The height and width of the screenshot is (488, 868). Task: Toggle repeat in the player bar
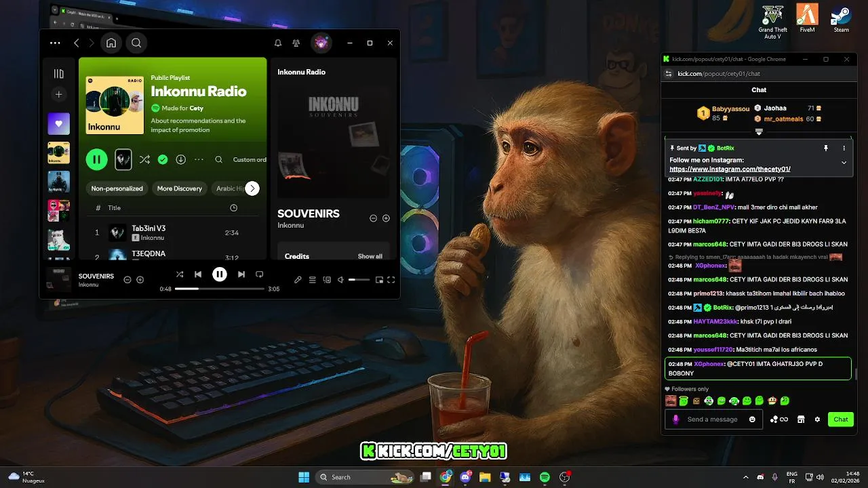259,274
